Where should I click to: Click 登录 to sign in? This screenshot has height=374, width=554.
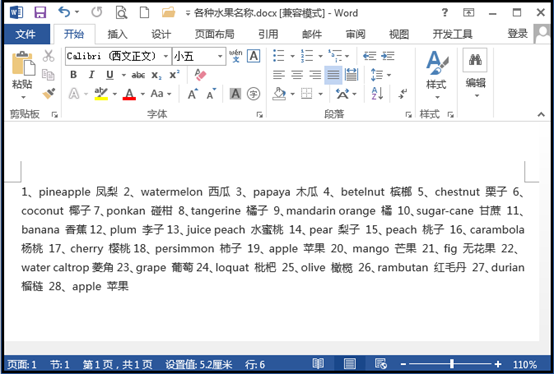click(518, 34)
